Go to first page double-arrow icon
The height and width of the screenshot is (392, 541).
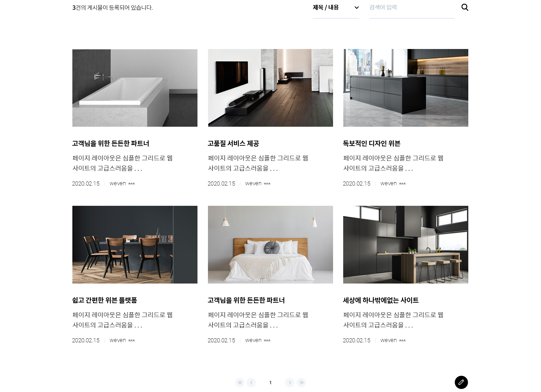[240, 383]
